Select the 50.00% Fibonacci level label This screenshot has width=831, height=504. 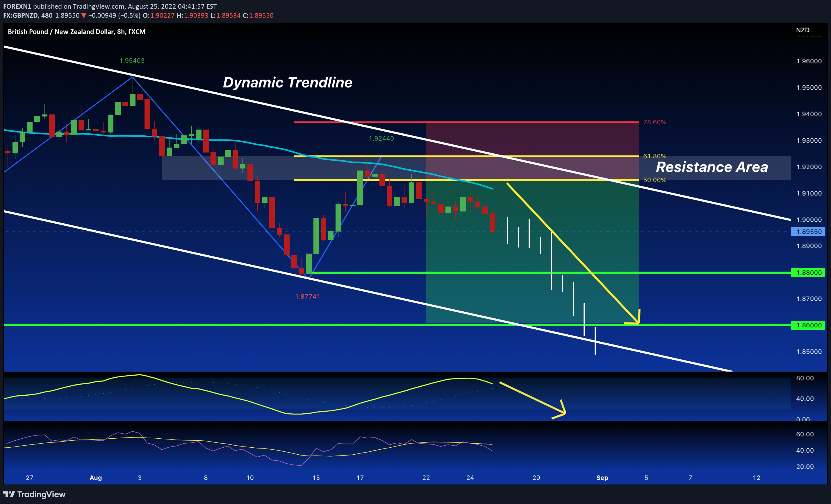click(x=655, y=180)
